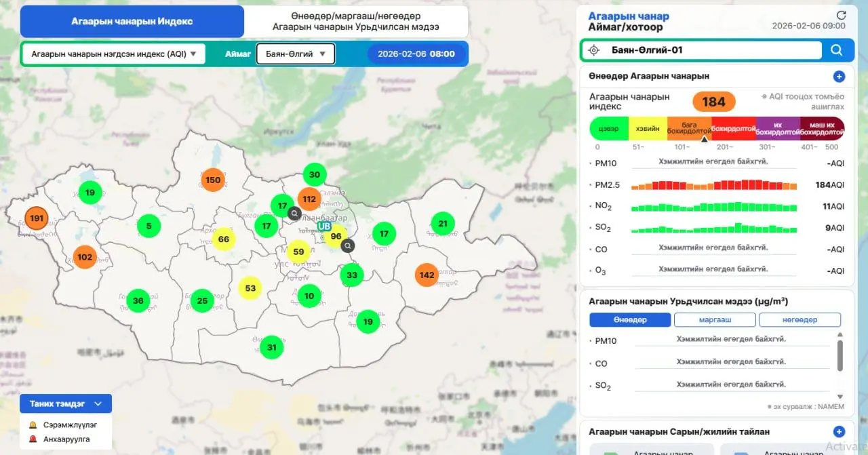
Task: Expand the Таних тэмдэг legend
Action: [x=66, y=403]
